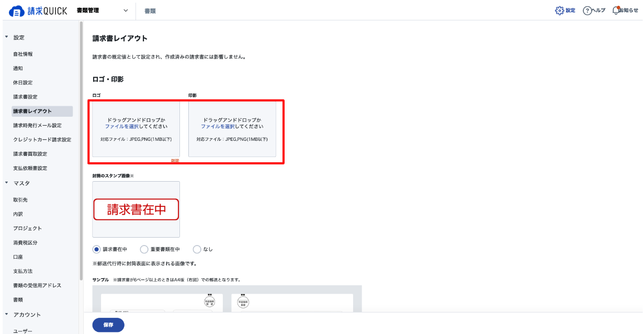The image size is (644, 334).
Task: Open クレジットカード請求設定 in sidebar
Action: 42,140
